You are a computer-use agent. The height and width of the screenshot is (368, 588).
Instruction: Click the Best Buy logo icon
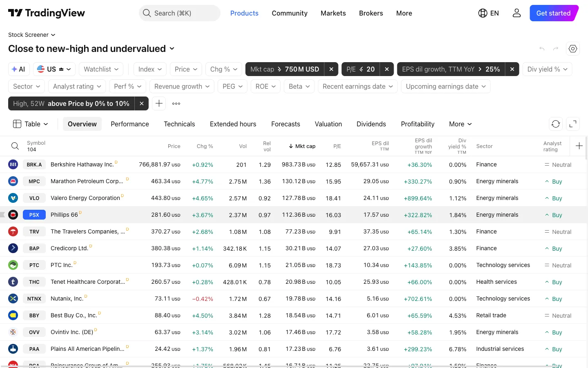(x=13, y=315)
